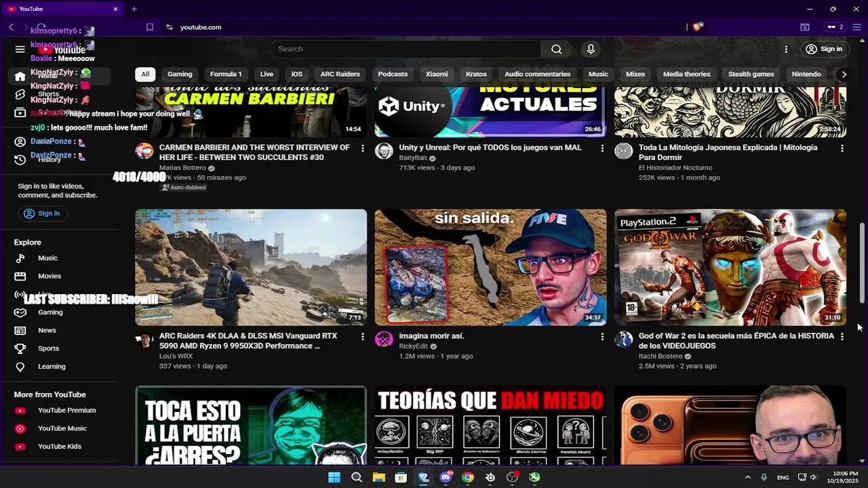Open File Explorer from the taskbar
This screenshot has width=868, height=488.
379,477
